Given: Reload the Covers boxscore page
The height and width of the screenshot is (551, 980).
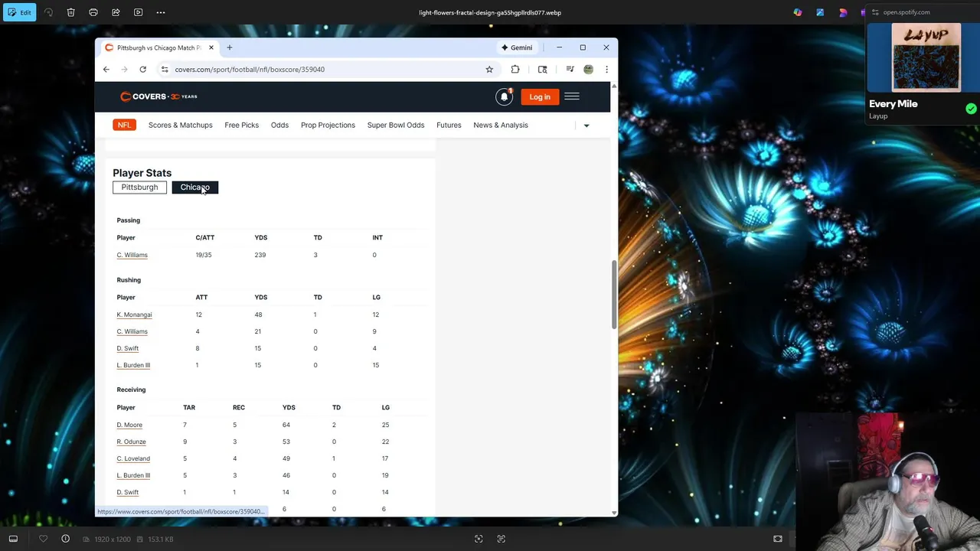Looking at the screenshot, I should click(x=142, y=69).
